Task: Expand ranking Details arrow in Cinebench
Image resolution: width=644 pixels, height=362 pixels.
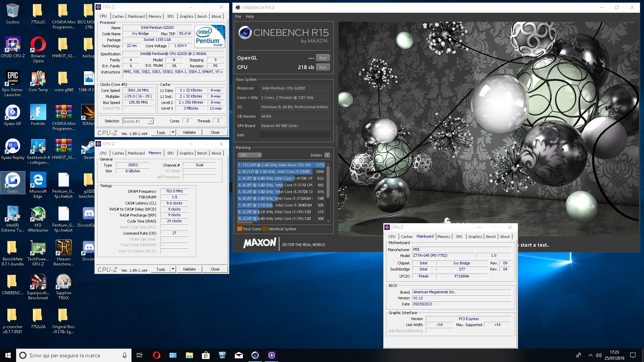Action: coord(327,155)
